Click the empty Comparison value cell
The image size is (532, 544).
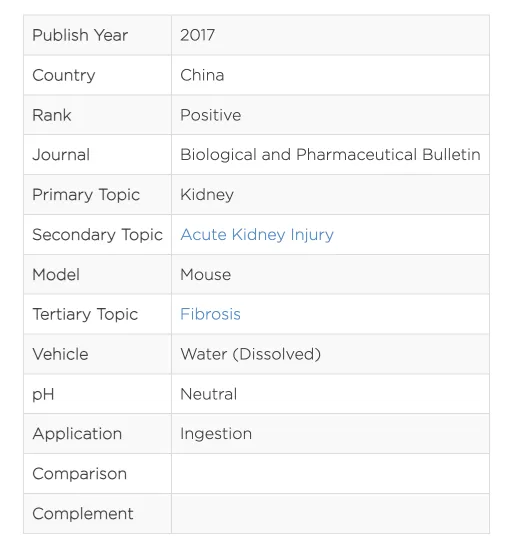330,474
